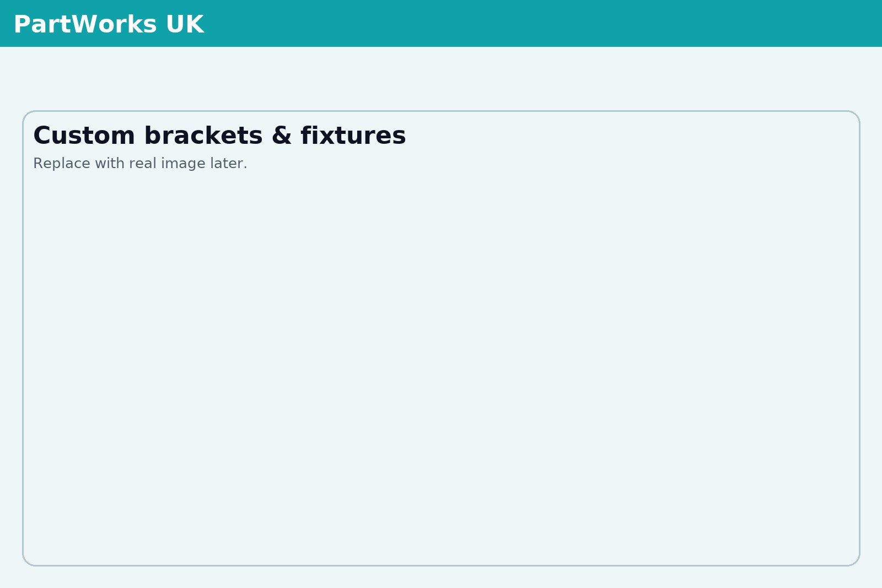Click the empty area inside the card
The image size is (882, 588).
441,386
